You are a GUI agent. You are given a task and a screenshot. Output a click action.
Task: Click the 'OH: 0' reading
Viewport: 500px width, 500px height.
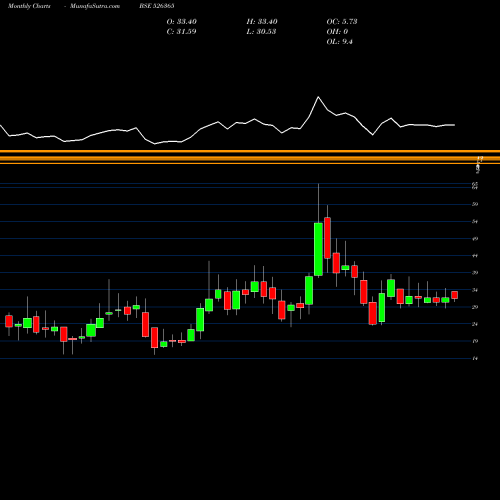[x=337, y=32]
